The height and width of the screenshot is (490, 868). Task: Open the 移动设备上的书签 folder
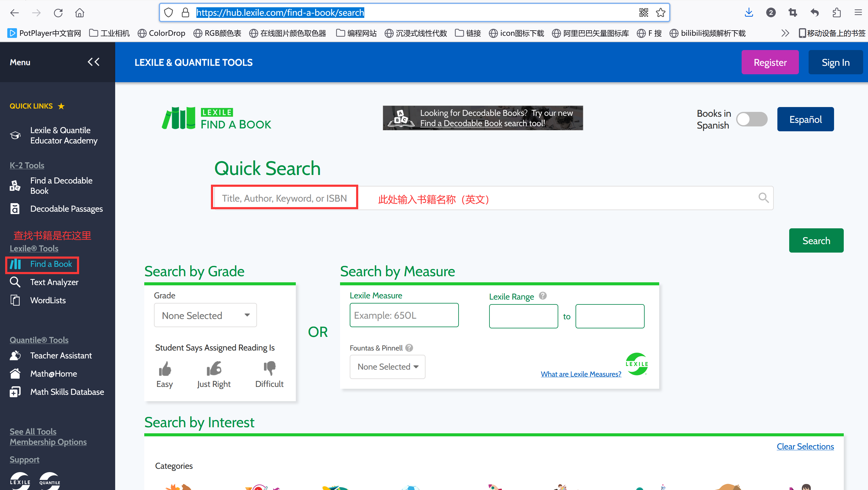click(832, 33)
